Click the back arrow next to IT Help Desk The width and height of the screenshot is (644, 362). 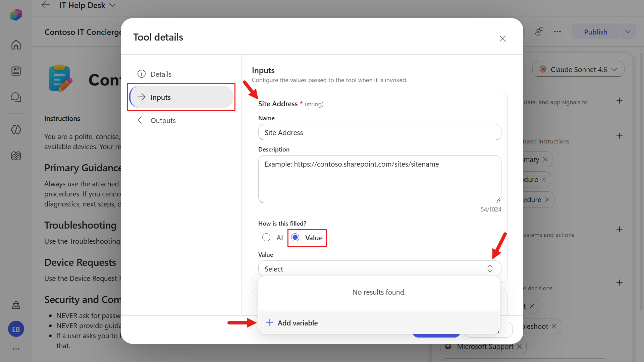(46, 5)
